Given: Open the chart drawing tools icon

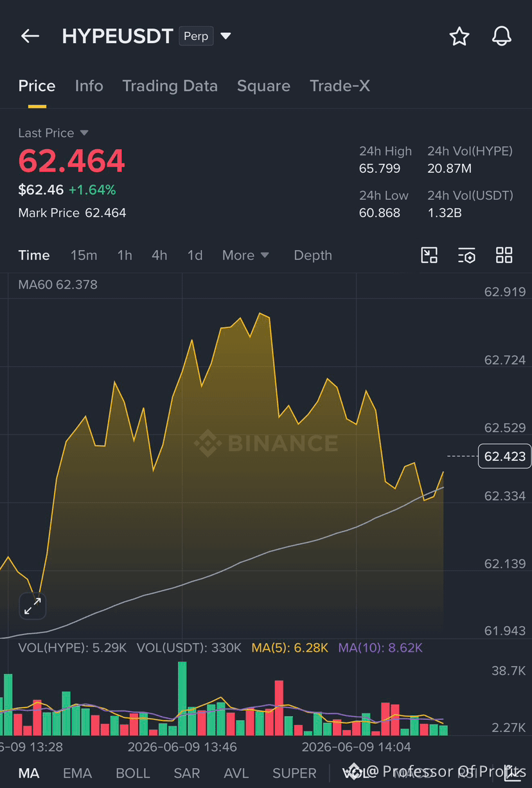Looking at the screenshot, I should point(429,255).
